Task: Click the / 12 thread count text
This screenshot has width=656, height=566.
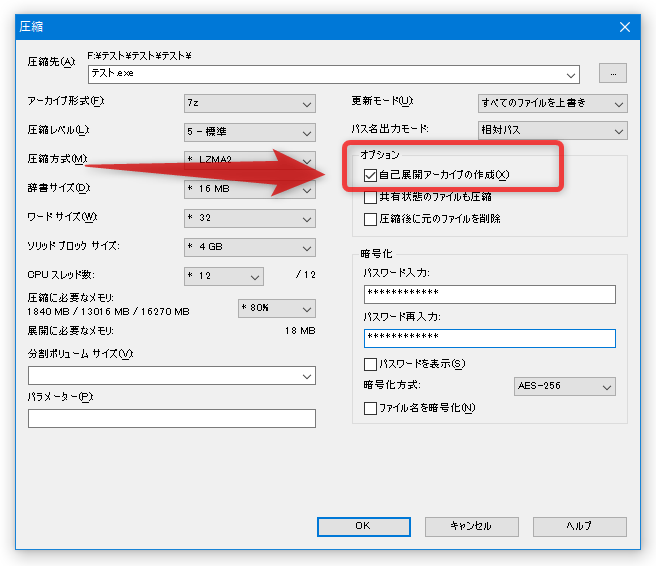Action: (x=305, y=275)
